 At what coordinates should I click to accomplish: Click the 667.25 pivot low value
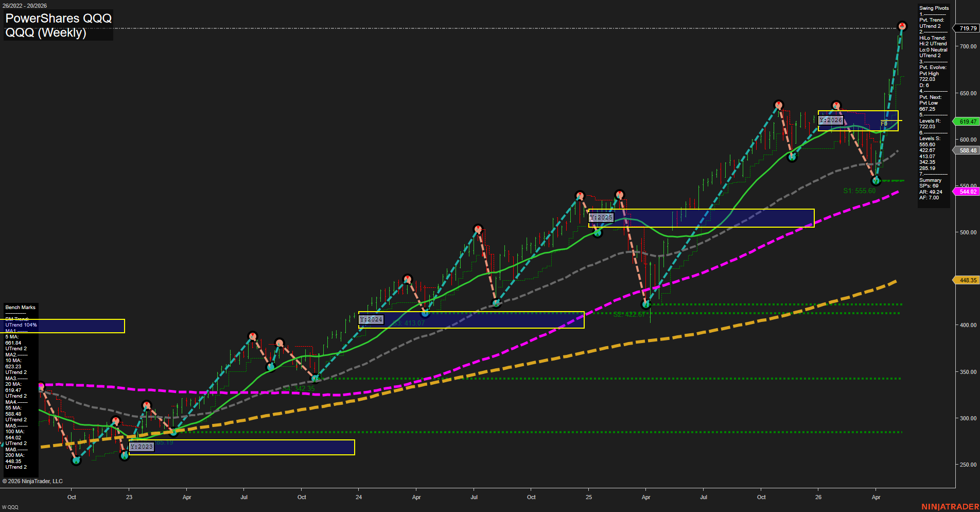927,109
